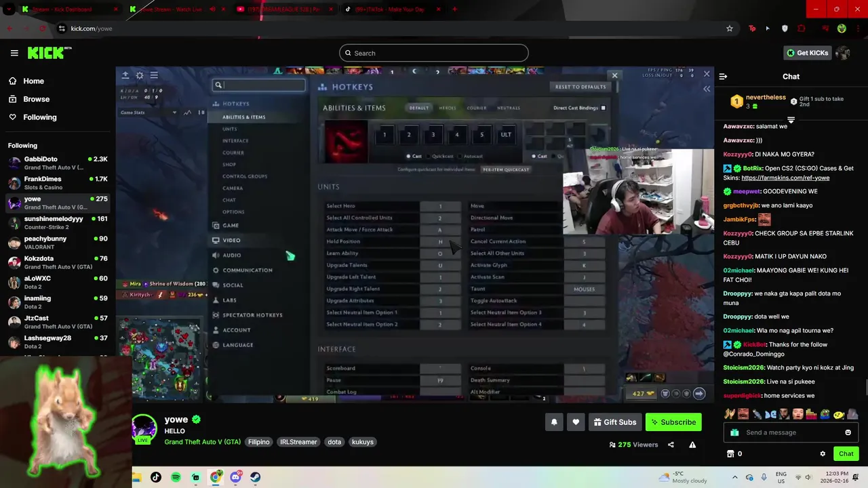Select the kukuys tag
This screenshot has width=868, height=488.
click(363, 442)
